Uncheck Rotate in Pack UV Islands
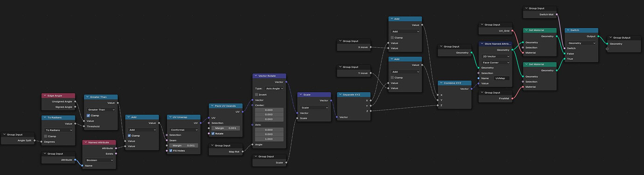The width and height of the screenshot is (644, 175). point(213,133)
